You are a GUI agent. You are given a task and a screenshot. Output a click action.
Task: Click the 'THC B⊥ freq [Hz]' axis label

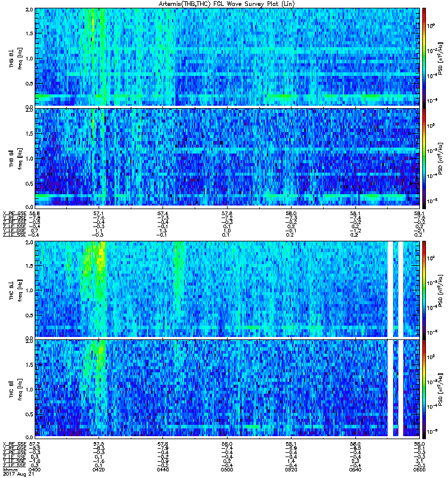16,290
